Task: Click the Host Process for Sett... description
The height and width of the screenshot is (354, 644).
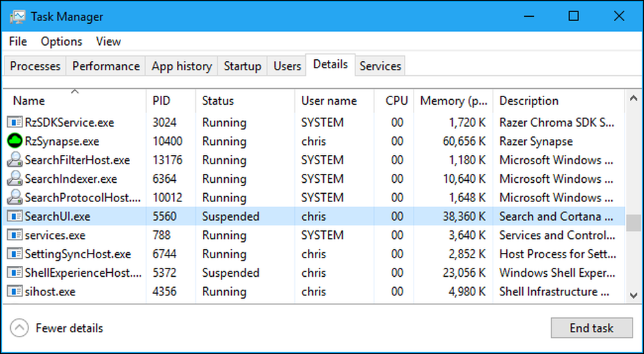Action: [557, 254]
